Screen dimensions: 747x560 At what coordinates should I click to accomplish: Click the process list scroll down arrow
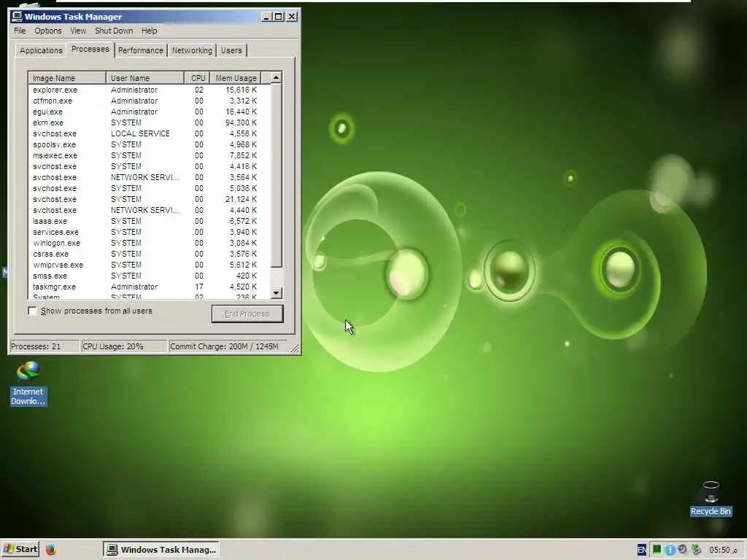pos(276,293)
